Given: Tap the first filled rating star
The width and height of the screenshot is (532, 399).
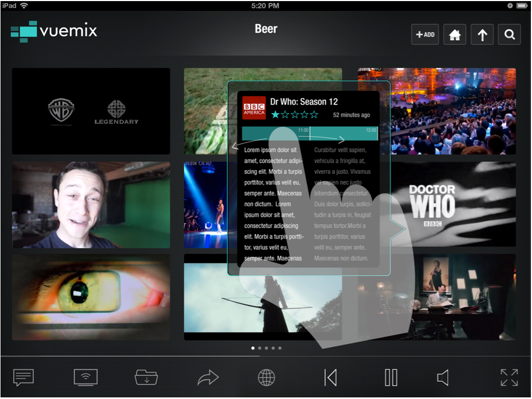Looking at the screenshot, I should pos(275,115).
